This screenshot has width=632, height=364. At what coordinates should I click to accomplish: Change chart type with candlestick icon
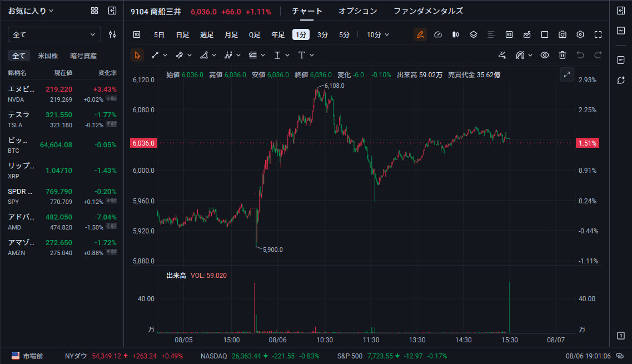pos(455,34)
